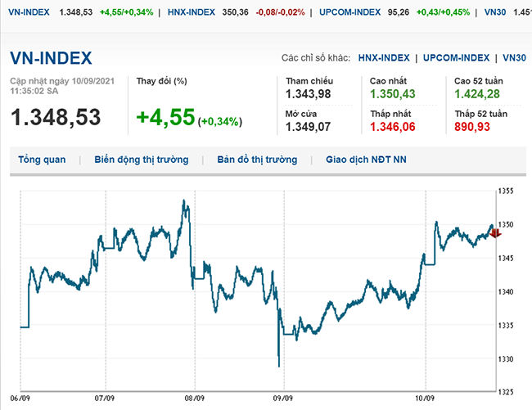
Task: Go to UPCOM-INDEX beside Các chỉ số khác
Action: [x=458, y=58]
